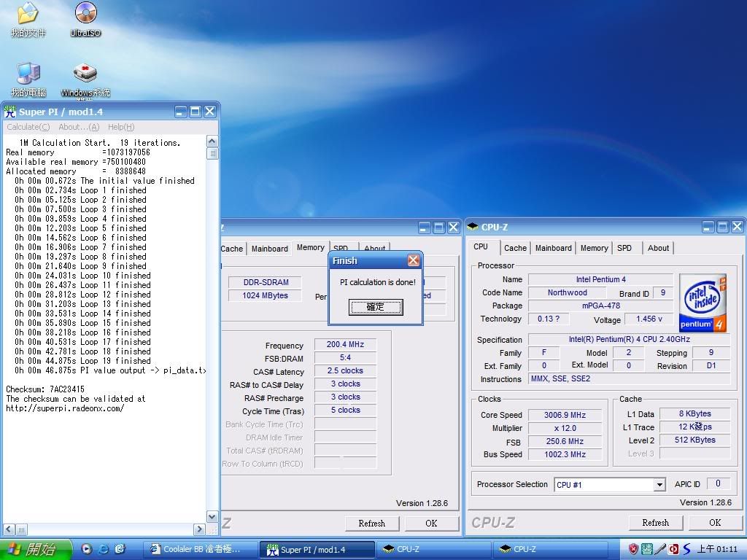Click the Super PI title bar icon

[x=10, y=112]
